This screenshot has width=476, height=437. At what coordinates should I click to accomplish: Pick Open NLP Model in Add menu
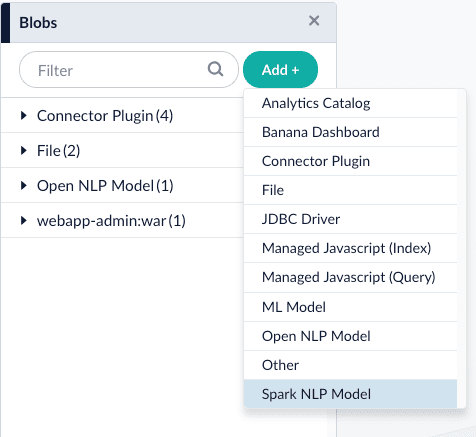tap(350, 336)
